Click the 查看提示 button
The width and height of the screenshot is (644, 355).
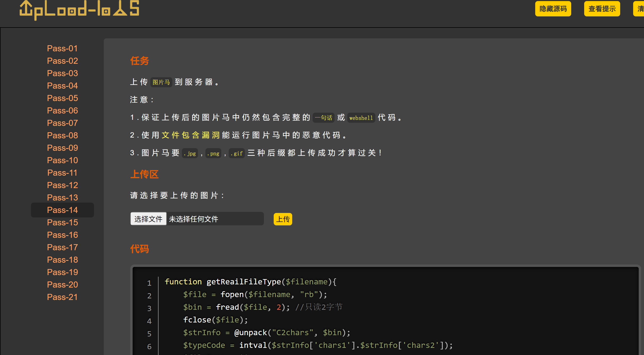602,9
